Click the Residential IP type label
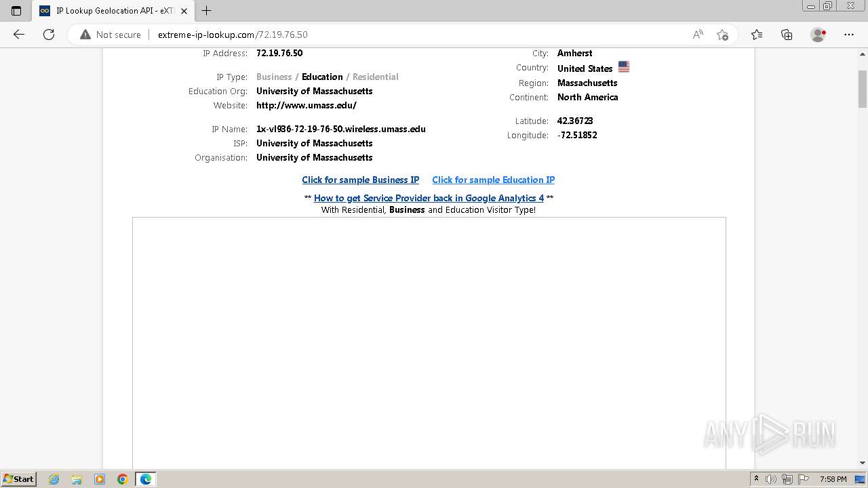 [376, 77]
